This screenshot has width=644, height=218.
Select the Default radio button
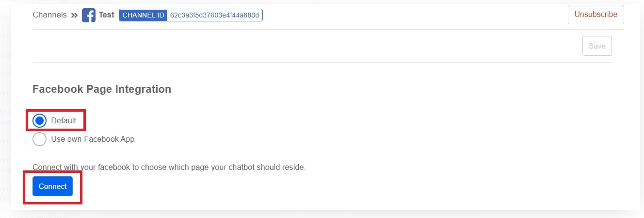click(40, 120)
